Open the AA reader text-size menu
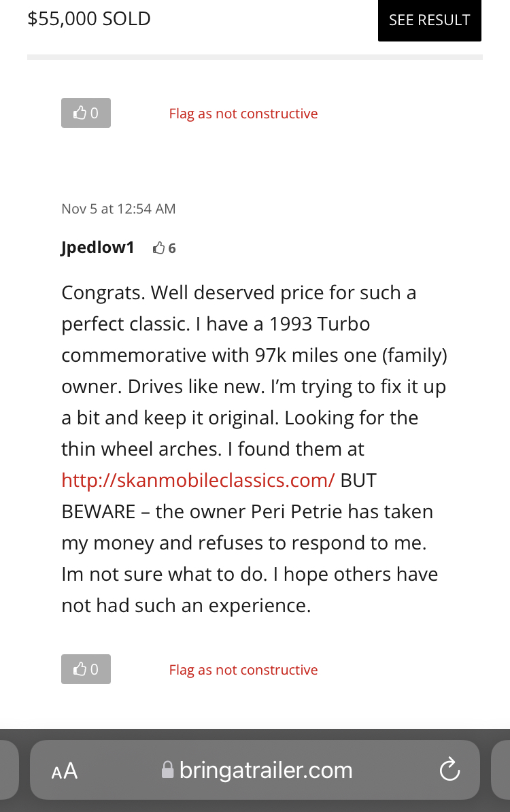This screenshot has width=510, height=812. [65, 771]
